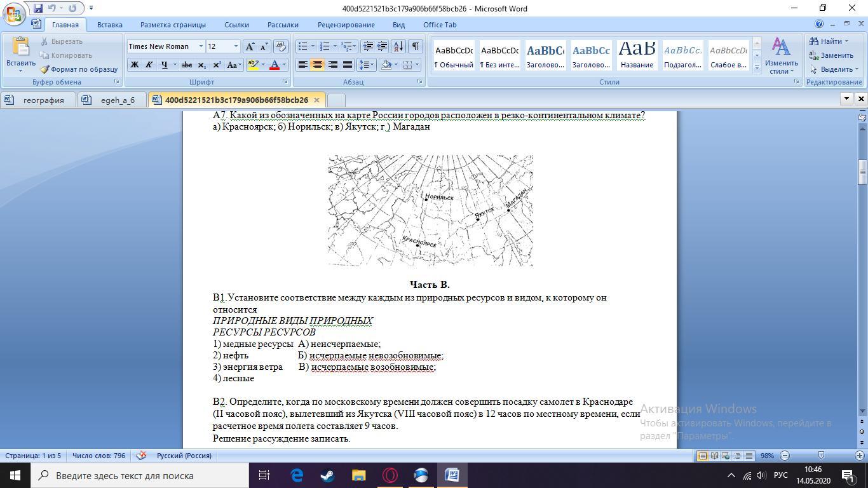Open the Вставка ribbon tab

coord(109,25)
